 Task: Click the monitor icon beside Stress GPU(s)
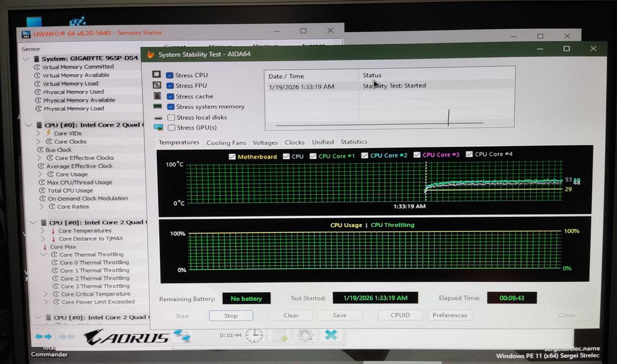[159, 127]
